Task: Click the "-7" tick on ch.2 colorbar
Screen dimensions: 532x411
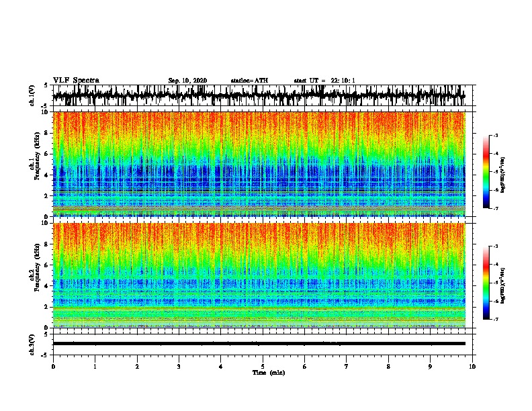Action: click(496, 320)
